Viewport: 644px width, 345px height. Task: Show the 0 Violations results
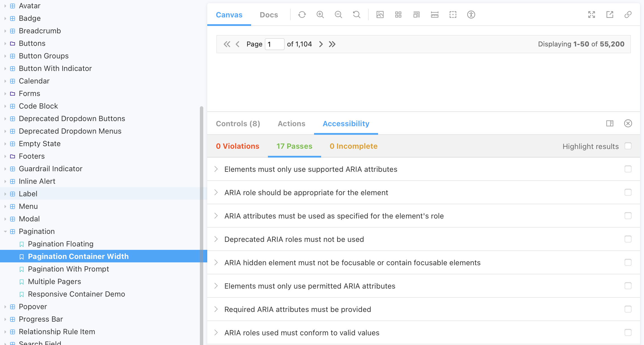pos(237,146)
